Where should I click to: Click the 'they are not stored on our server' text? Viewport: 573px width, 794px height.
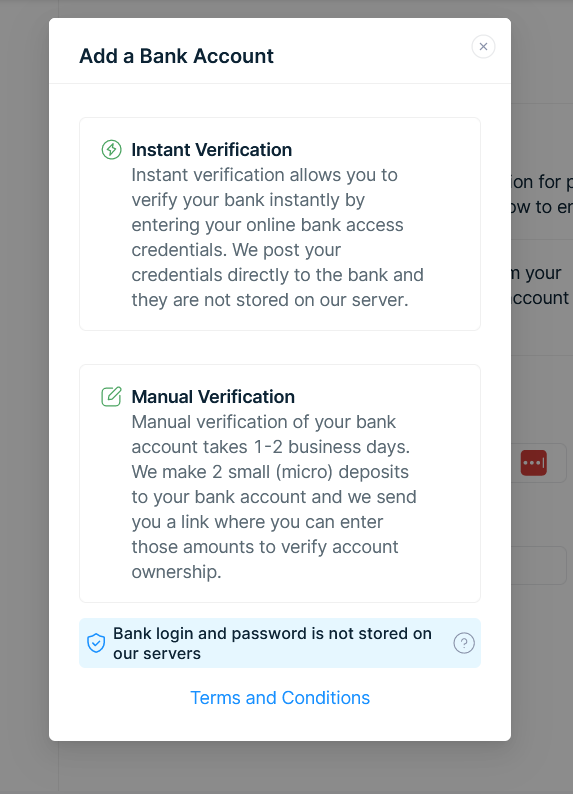(x=270, y=300)
